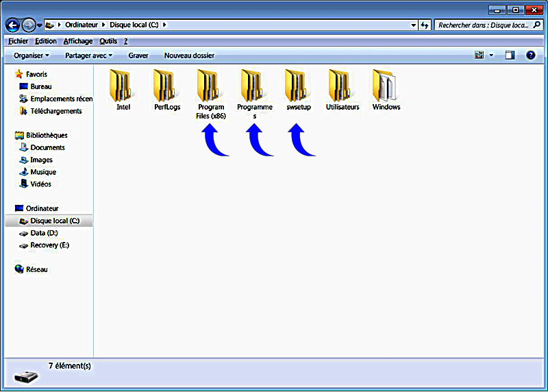Select Favoris in the navigation pane
Viewport: 548px width, 392px height.
tap(36, 74)
